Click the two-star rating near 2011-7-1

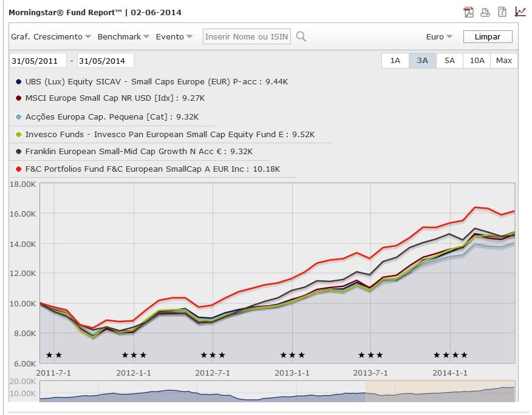click(x=54, y=355)
